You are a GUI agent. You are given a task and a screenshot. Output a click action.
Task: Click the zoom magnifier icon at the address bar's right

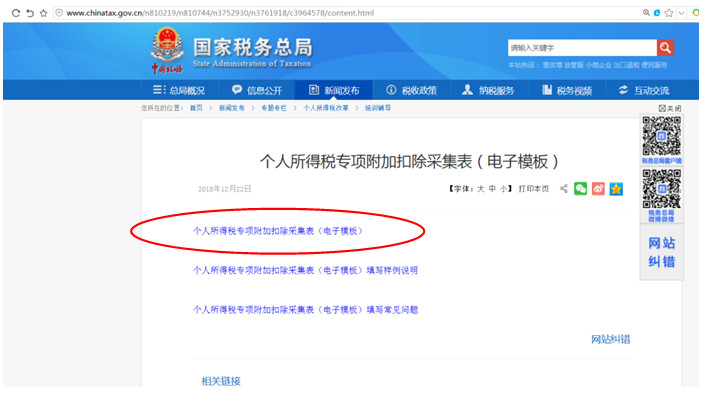coord(646,13)
